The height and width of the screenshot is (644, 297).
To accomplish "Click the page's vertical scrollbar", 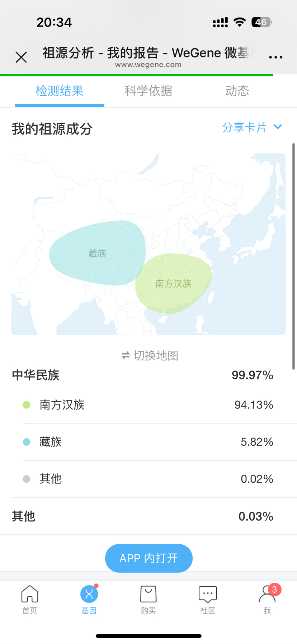I will click(x=293, y=256).
